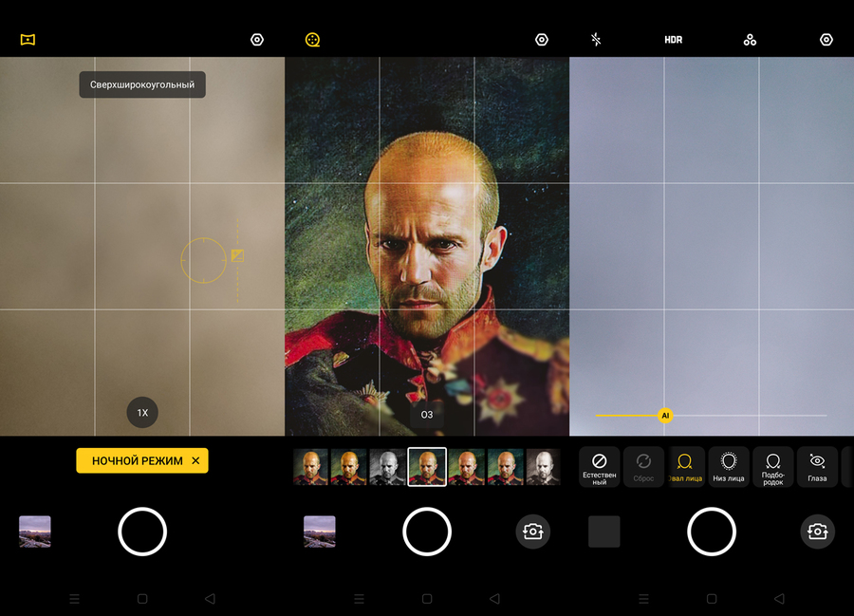Tap back arrow in right screen navigation bar
This screenshot has height=616, width=854.
pyautogui.click(x=779, y=599)
